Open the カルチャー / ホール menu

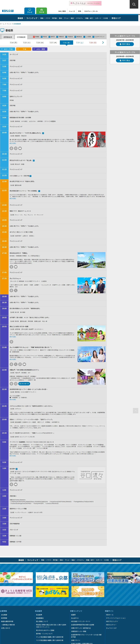point(91,11)
